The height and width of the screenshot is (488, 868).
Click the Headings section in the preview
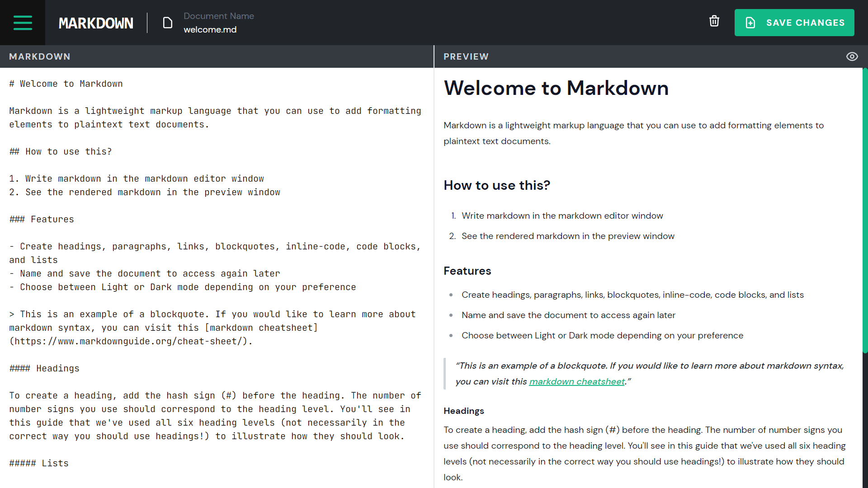pyautogui.click(x=463, y=411)
